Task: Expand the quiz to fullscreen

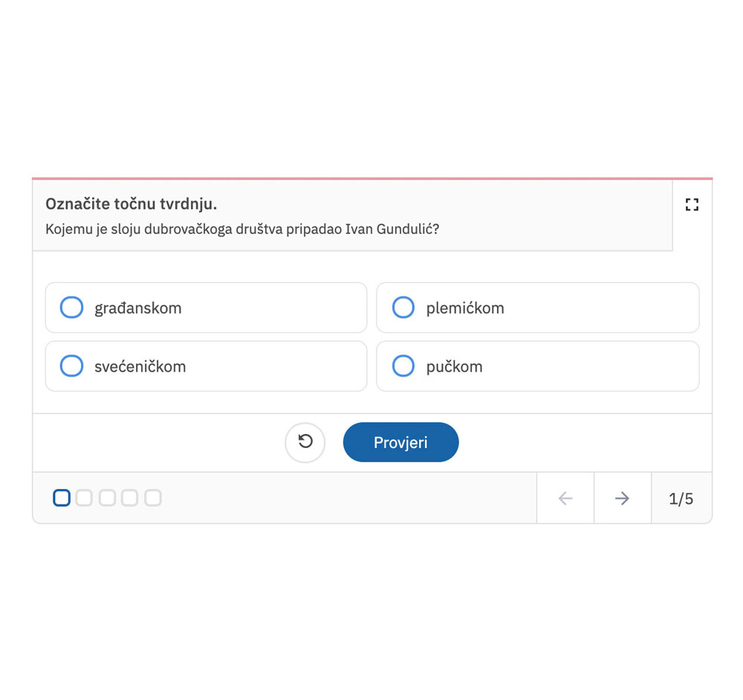Action: [x=692, y=204]
